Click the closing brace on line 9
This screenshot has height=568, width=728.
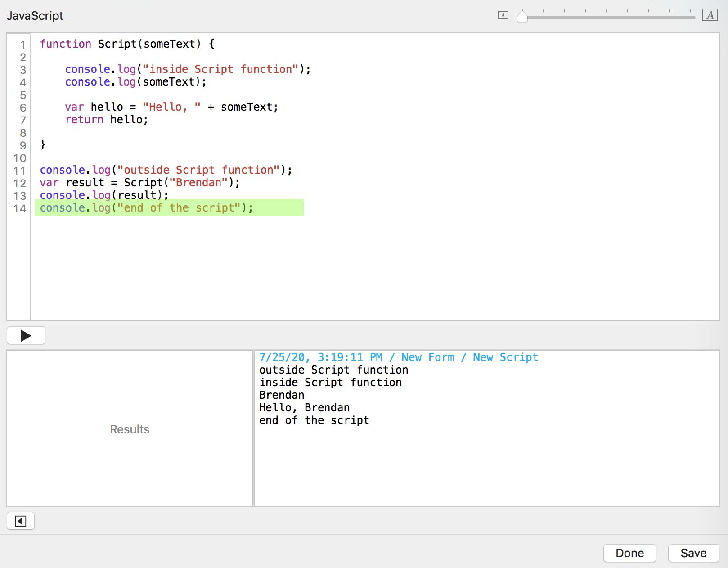[x=43, y=144]
